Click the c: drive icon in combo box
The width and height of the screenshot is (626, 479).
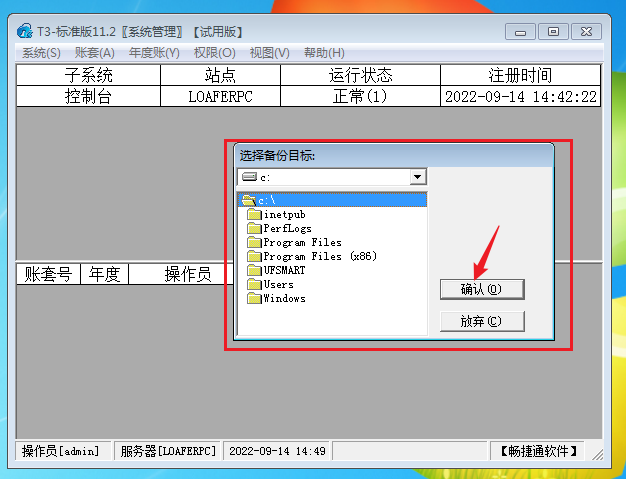(x=249, y=177)
